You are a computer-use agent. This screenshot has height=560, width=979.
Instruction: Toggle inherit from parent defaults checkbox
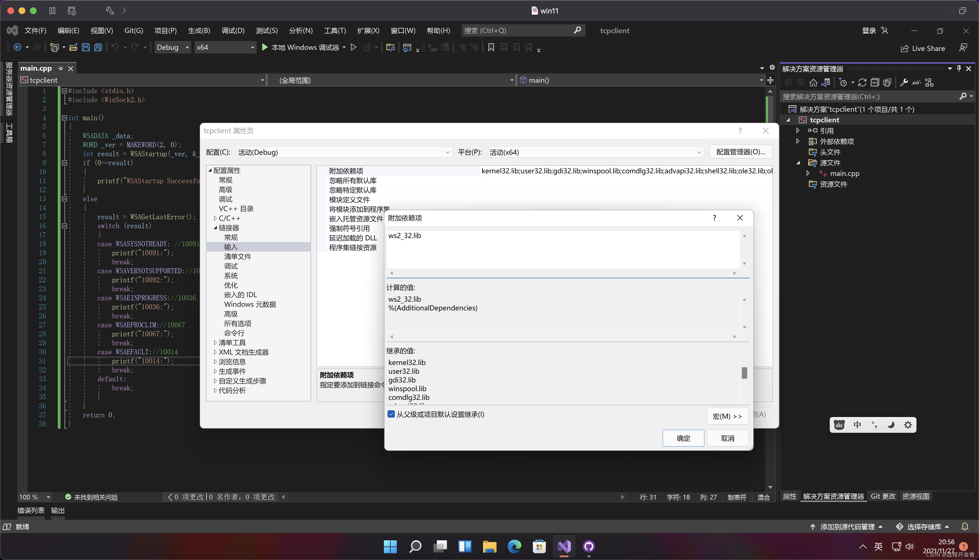coord(391,414)
